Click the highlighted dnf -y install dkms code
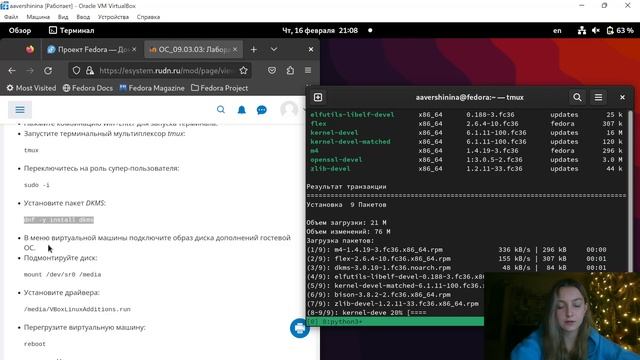The image size is (640, 360). click(x=59, y=220)
